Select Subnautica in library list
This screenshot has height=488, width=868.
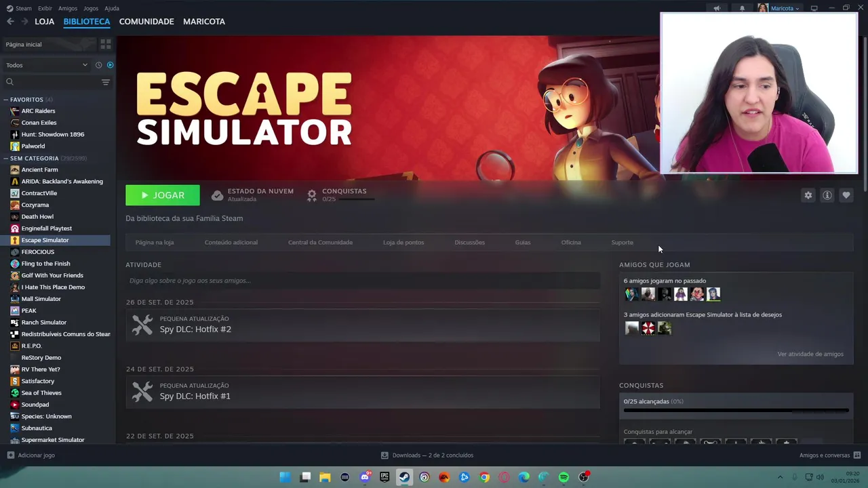pos(37,428)
